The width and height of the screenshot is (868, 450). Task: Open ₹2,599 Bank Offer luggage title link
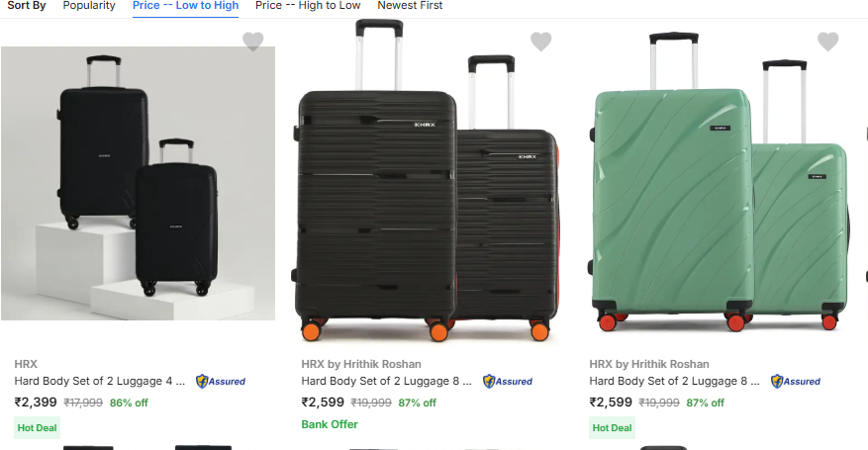click(x=387, y=381)
